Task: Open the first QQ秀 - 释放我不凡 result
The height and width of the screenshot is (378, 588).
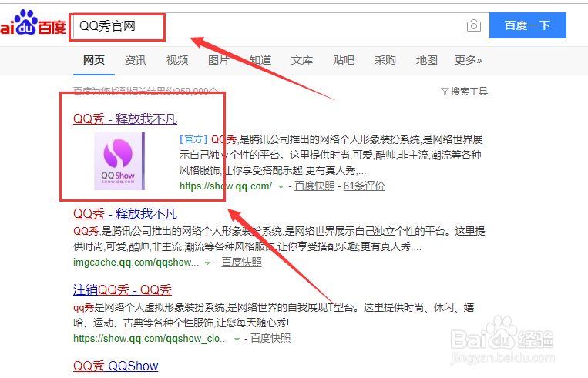Action: click(125, 119)
